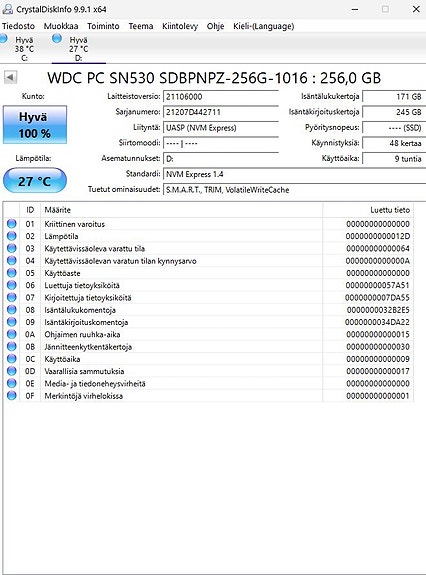Select the Luettuja tietoyksiköitä attribute text
The image size is (426, 575).
[82, 285]
